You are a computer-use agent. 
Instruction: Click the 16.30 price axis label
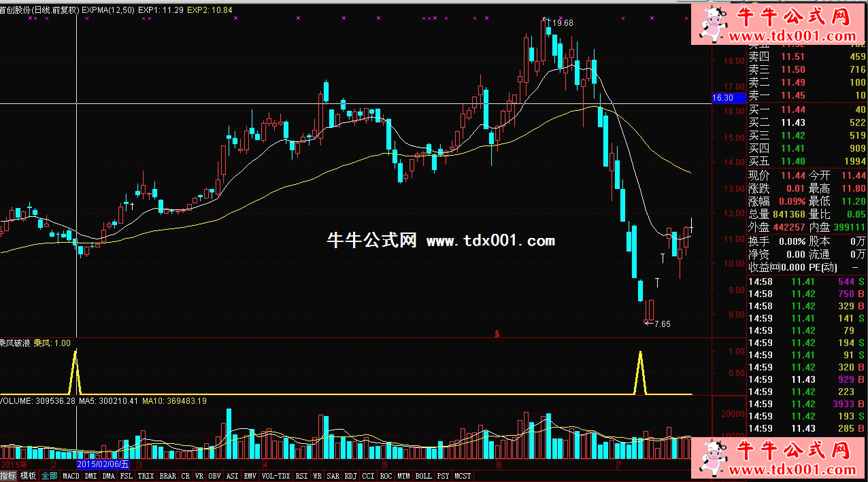[722, 98]
